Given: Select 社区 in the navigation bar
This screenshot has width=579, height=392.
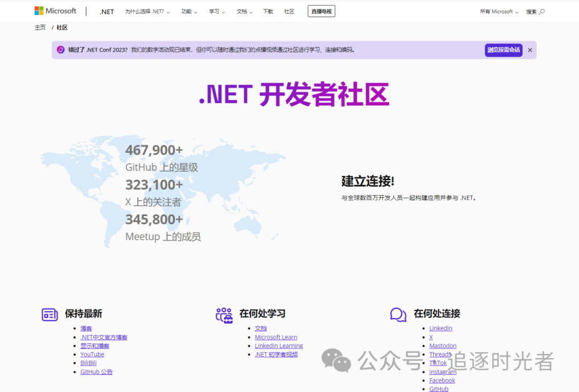Looking at the screenshot, I should pyautogui.click(x=289, y=12).
